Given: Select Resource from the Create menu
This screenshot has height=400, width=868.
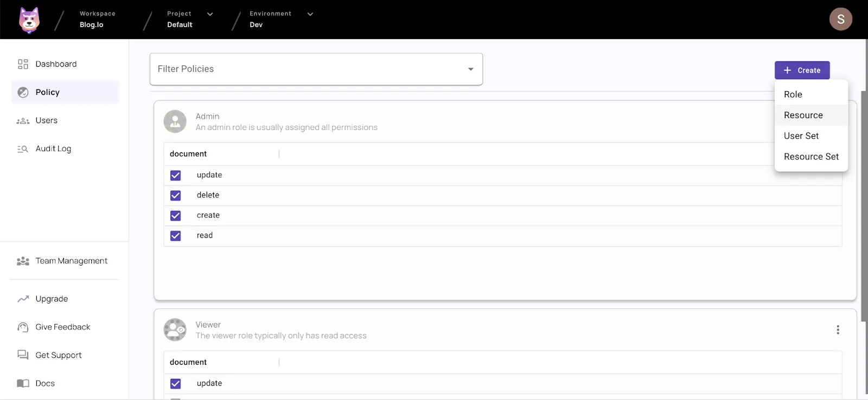Looking at the screenshot, I should point(803,115).
